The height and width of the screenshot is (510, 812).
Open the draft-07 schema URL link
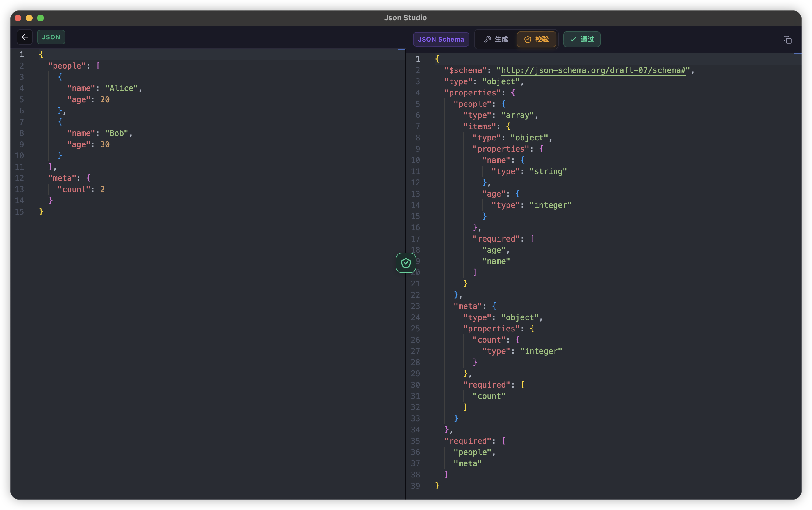(592, 70)
